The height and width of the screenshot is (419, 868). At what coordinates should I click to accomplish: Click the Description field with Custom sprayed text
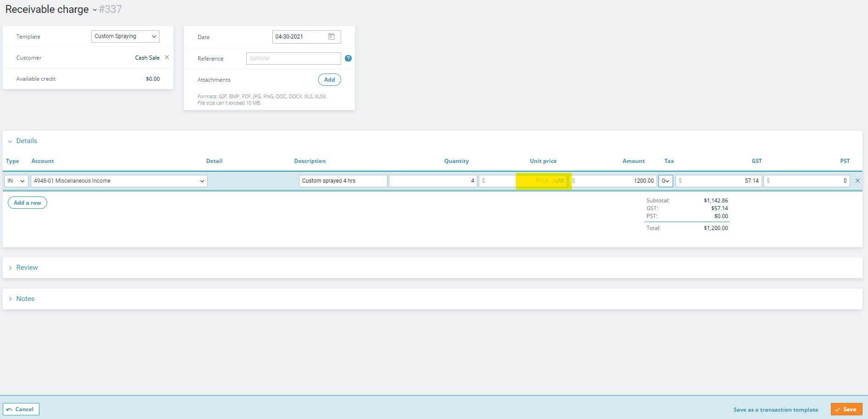click(343, 181)
